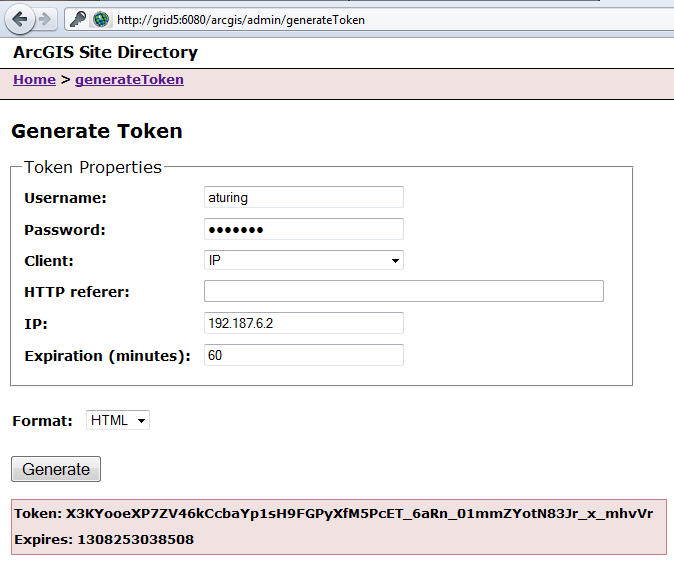Click the Expiration minutes field
This screenshot has height=574, width=674.
303,355
